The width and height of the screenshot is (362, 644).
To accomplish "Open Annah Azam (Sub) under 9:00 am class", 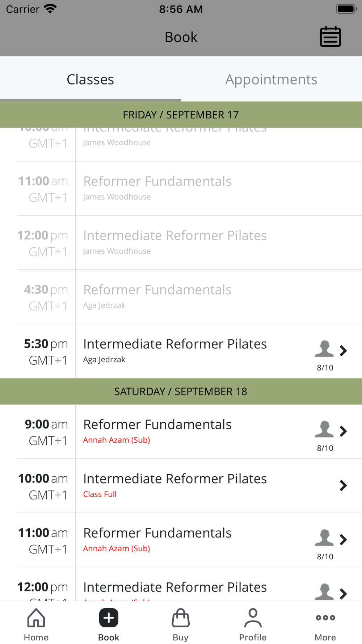I will 117,440.
